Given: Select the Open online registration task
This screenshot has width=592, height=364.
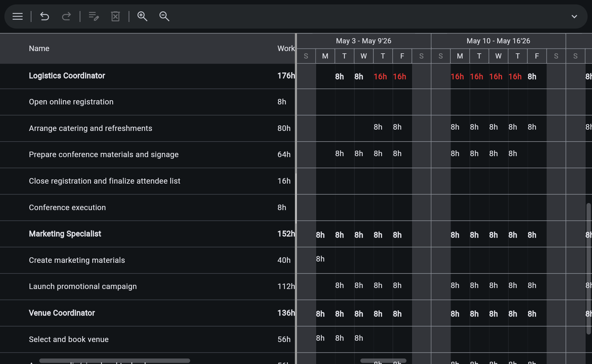Looking at the screenshot, I should point(71,102).
